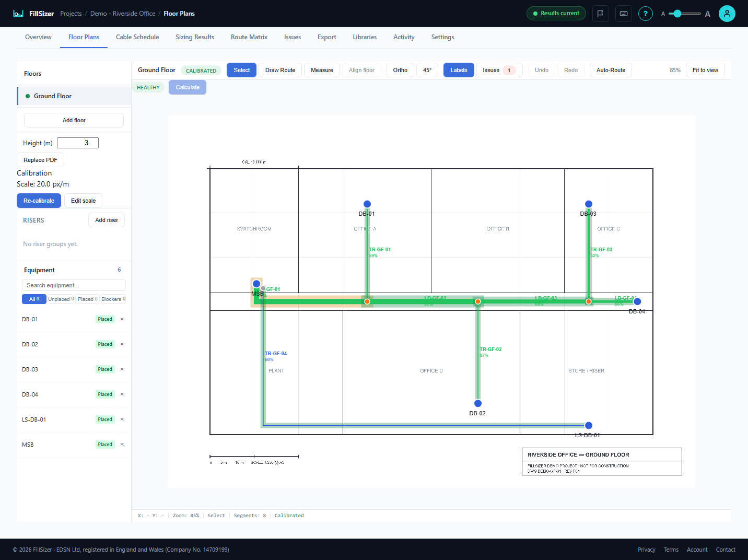Image resolution: width=748 pixels, height=560 pixels.
Task: Adjust the font size slider
Action: (x=685, y=14)
